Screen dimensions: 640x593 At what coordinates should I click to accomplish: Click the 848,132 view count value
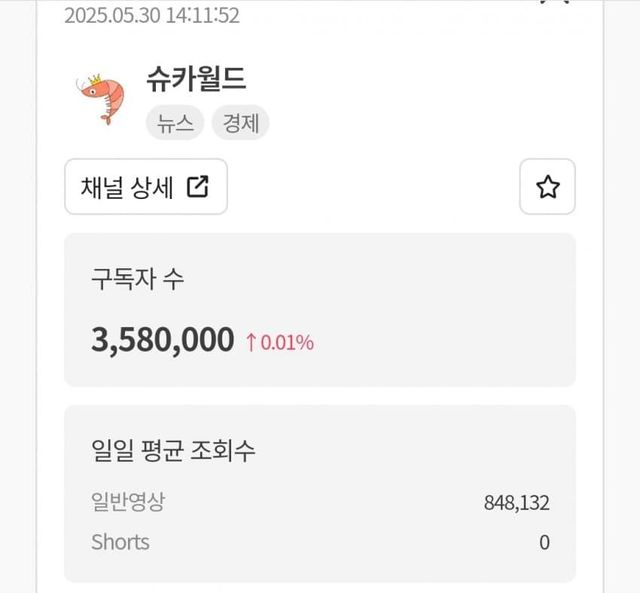pos(516,502)
